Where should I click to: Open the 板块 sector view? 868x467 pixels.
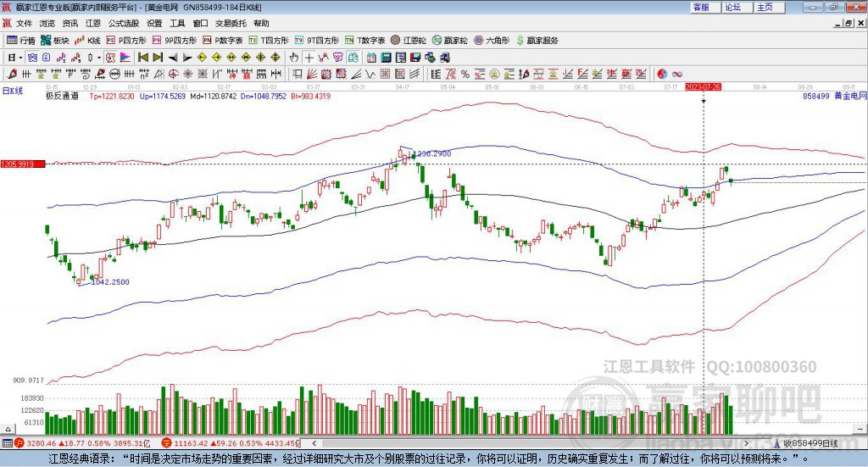tap(54, 41)
